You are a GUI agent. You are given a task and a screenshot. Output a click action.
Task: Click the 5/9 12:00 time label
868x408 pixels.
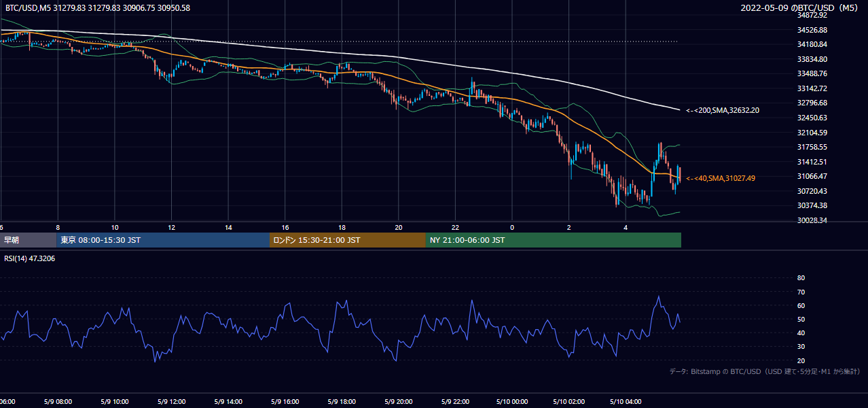171,402
